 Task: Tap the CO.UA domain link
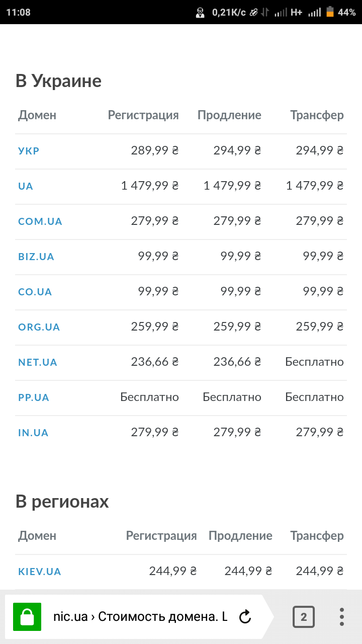(x=35, y=291)
